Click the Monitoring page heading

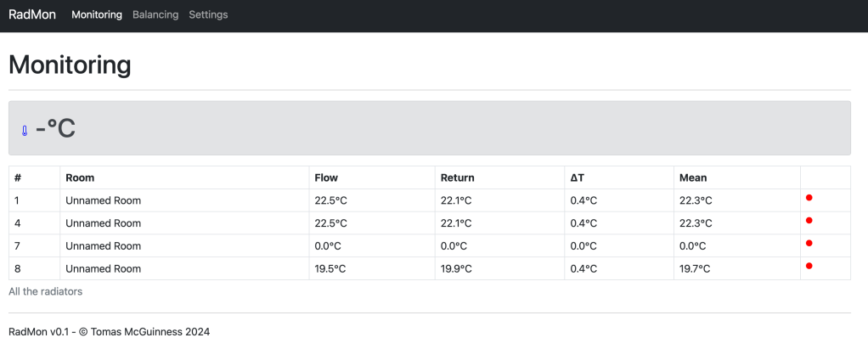[70, 65]
